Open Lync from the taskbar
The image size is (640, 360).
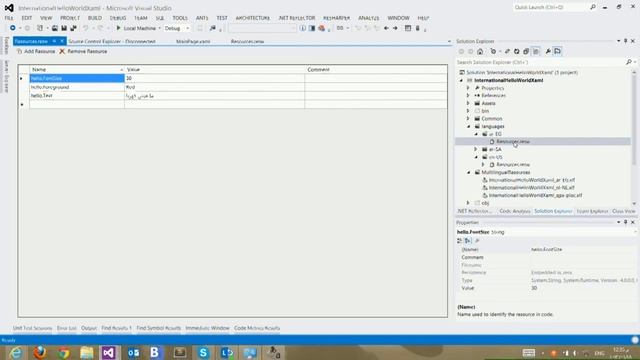click(x=227, y=352)
